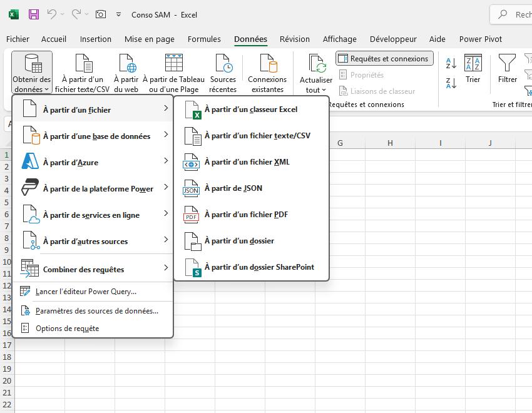The width and height of the screenshot is (532, 413).
Task: Click the Excel app logo icon
Action: point(14,14)
